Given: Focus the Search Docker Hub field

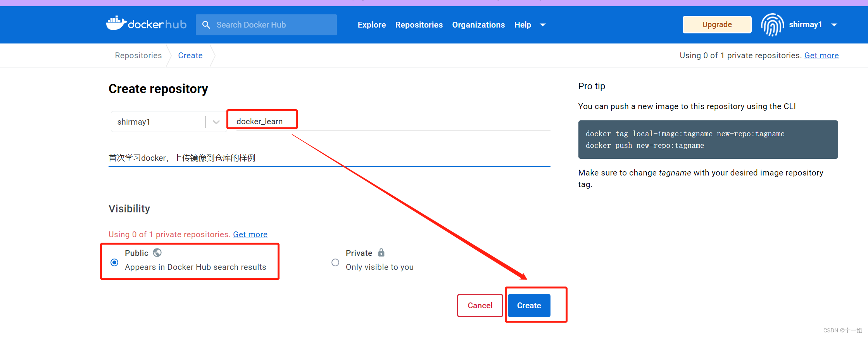Looking at the screenshot, I should pos(266,25).
